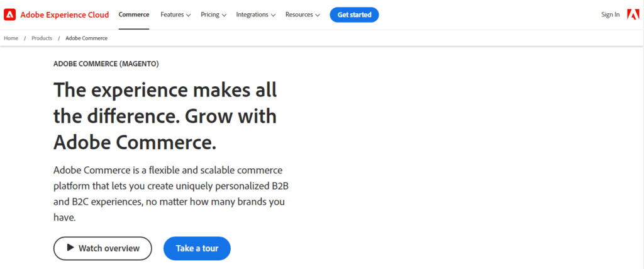This screenshot has height=269, width=644.
Task: Click the Sign In link
Action: [x=610, y=15]
